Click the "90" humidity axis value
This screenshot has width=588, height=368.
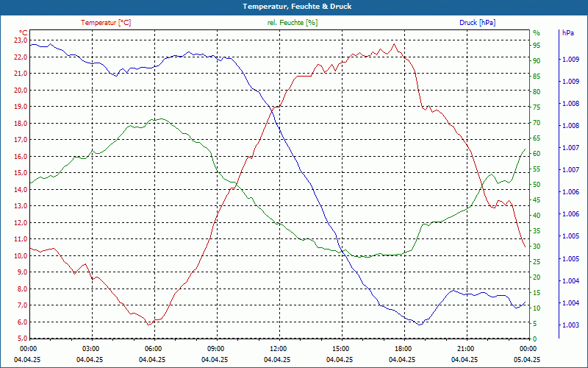(x=537, y=61)
